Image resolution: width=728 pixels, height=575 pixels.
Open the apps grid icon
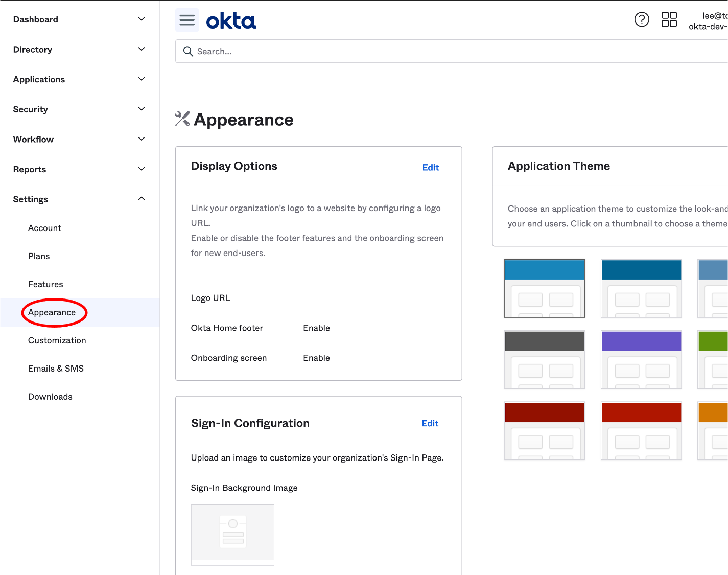tap(669, 19)
